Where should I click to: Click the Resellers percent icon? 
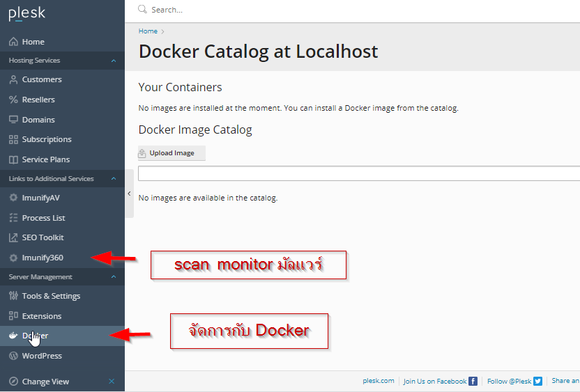13,100
